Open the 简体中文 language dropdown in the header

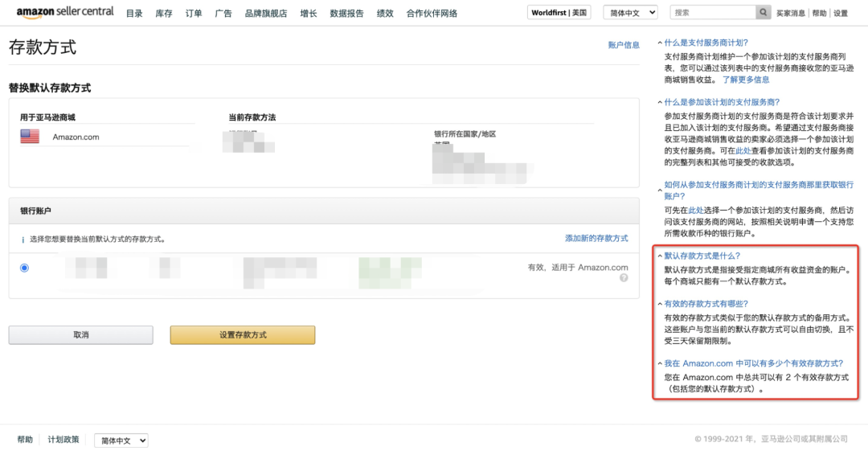(631, 12)
